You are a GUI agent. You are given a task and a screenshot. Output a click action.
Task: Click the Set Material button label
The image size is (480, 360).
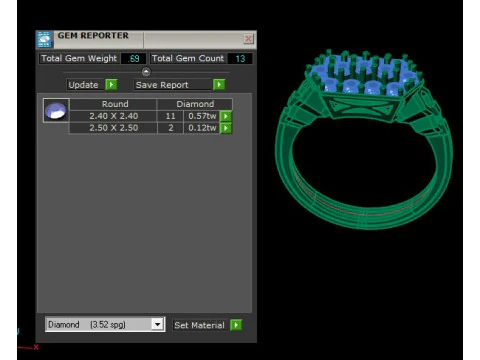[x=199, y=325]
